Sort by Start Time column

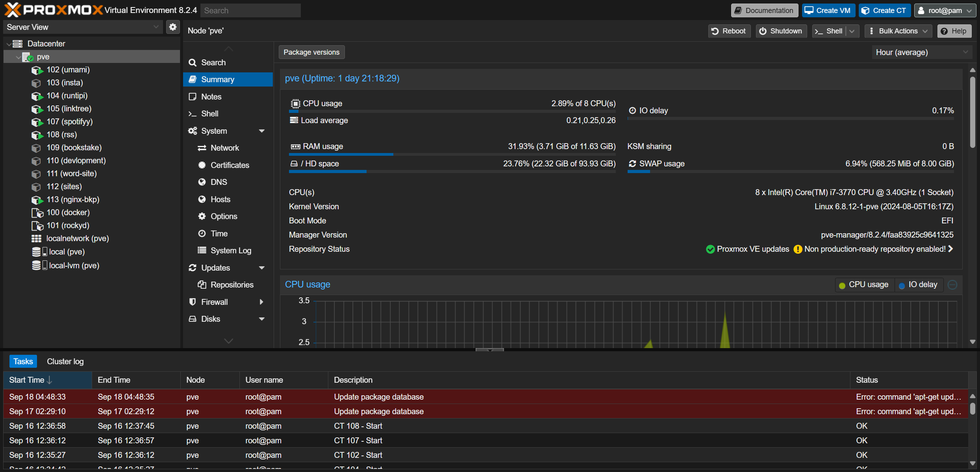[48, 380]
